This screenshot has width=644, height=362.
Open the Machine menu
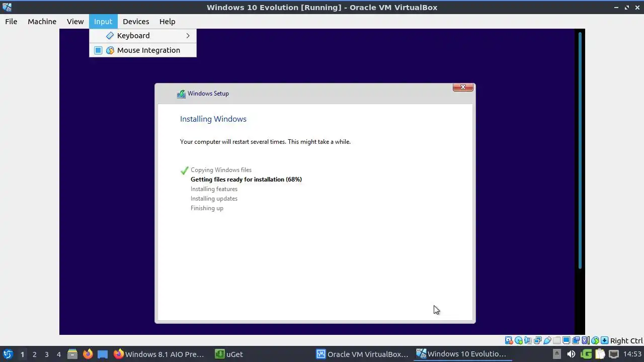point(42,21)
